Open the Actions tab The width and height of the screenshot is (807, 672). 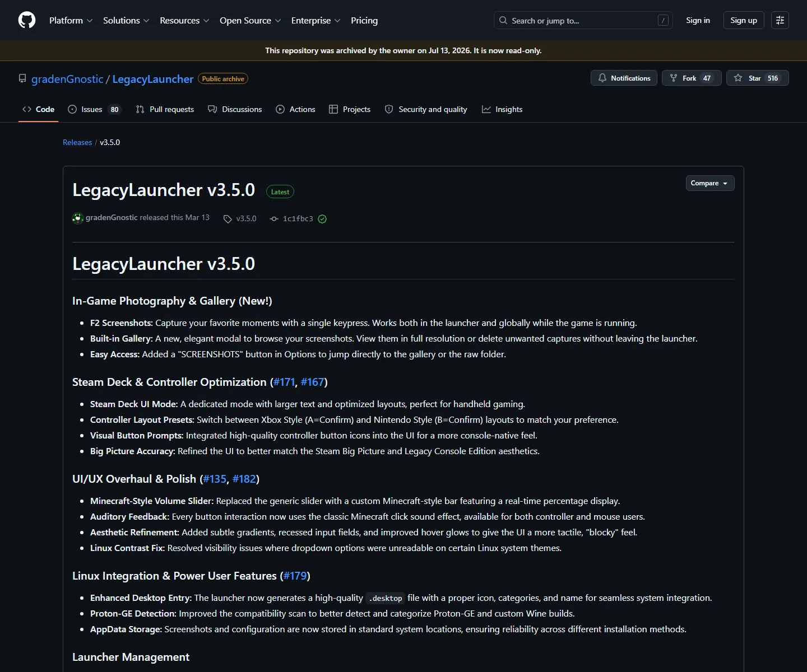pyautogui.click(x=295, y=109)
